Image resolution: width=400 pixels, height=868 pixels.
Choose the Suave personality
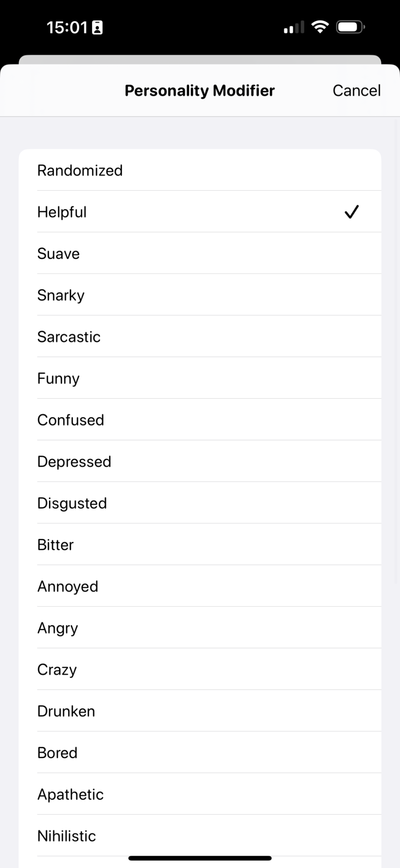pyautogui.click(x=59, y=254)
